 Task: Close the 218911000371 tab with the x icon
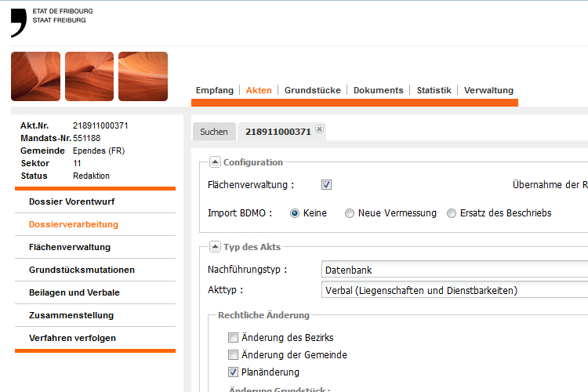(x=319, y=129)
